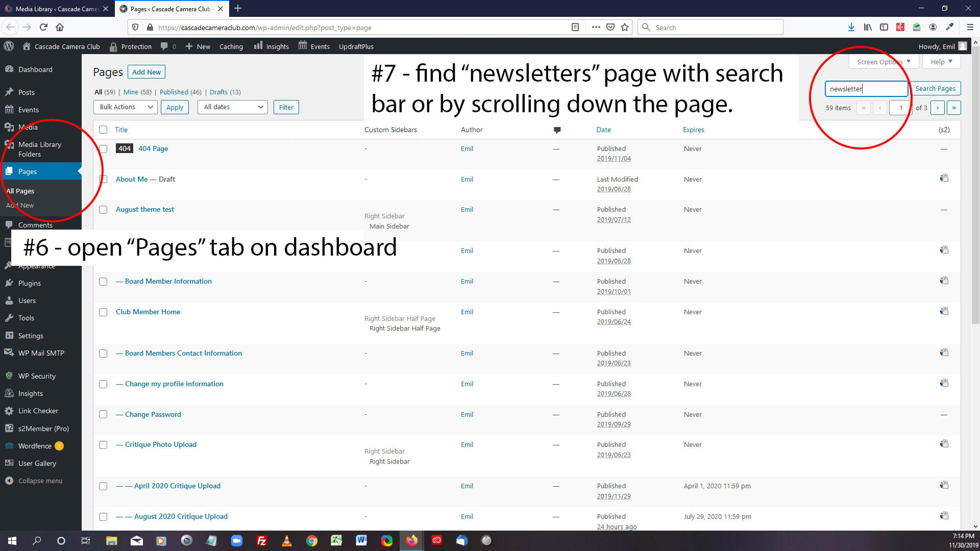
Task: Open the August theme test page link
Action: [x=144, y=209]
